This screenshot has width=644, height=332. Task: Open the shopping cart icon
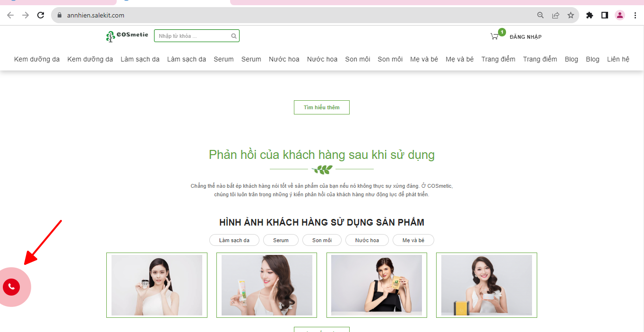(495, 36)
